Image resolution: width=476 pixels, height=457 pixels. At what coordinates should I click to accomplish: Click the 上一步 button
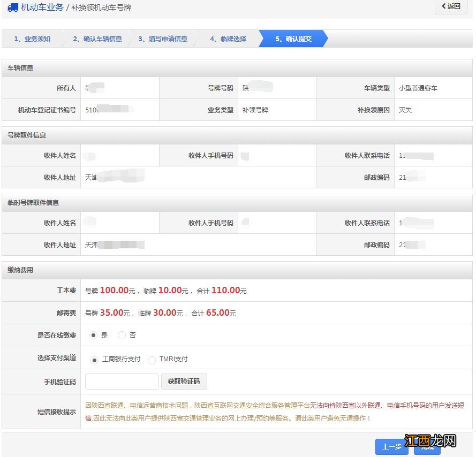click(x=392, y=446)
